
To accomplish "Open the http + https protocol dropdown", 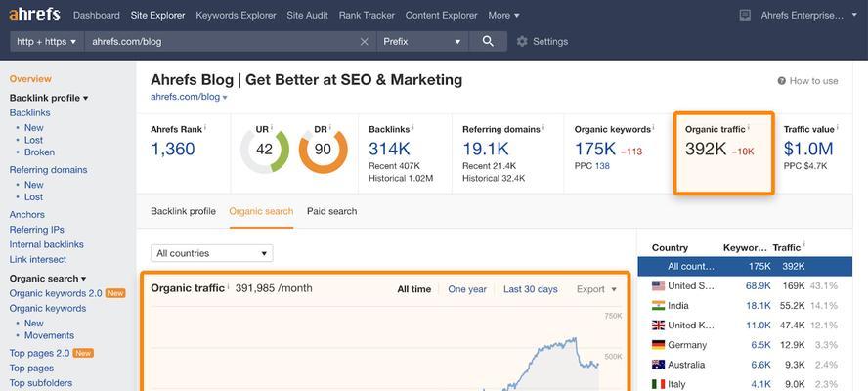I will (x=47, y=41).
